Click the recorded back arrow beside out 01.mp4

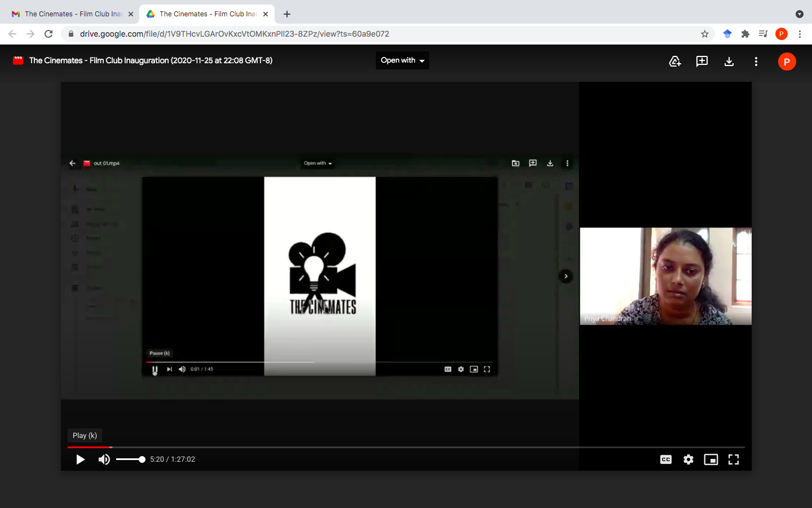72,163
